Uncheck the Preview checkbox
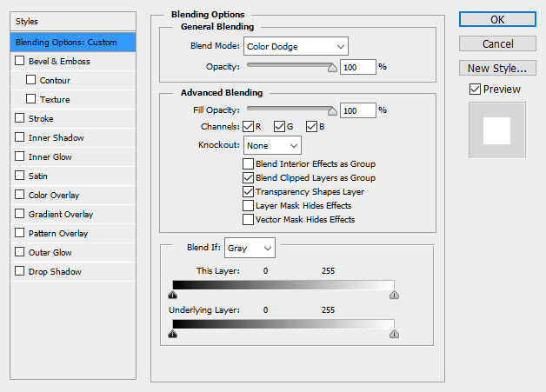 click(x=474, y=89)
